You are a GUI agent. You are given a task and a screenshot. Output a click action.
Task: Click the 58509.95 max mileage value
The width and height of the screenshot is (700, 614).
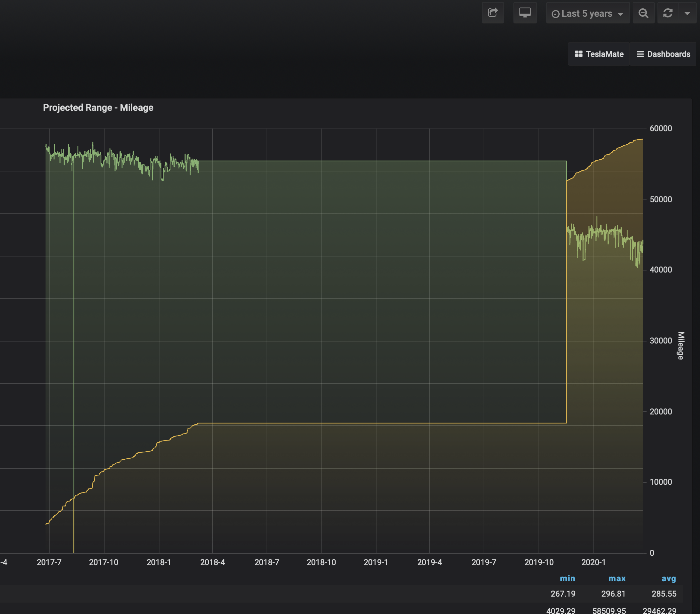(609, 610)
